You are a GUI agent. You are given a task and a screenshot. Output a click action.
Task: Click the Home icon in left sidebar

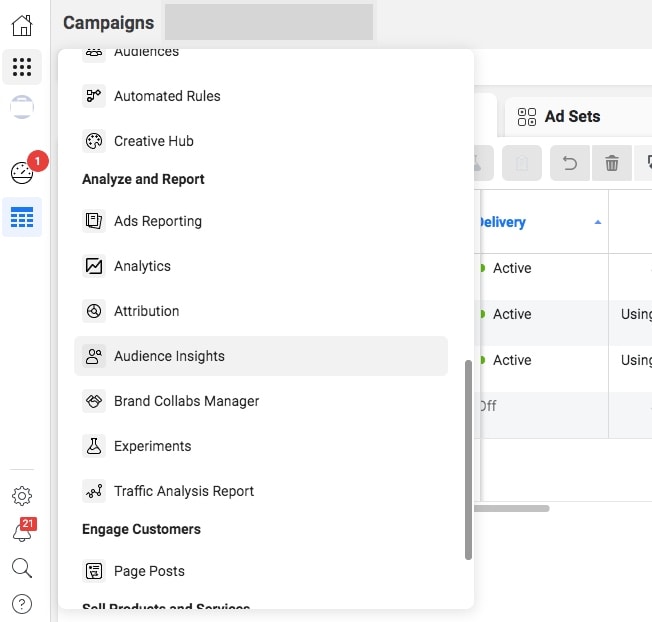point(22,26)
